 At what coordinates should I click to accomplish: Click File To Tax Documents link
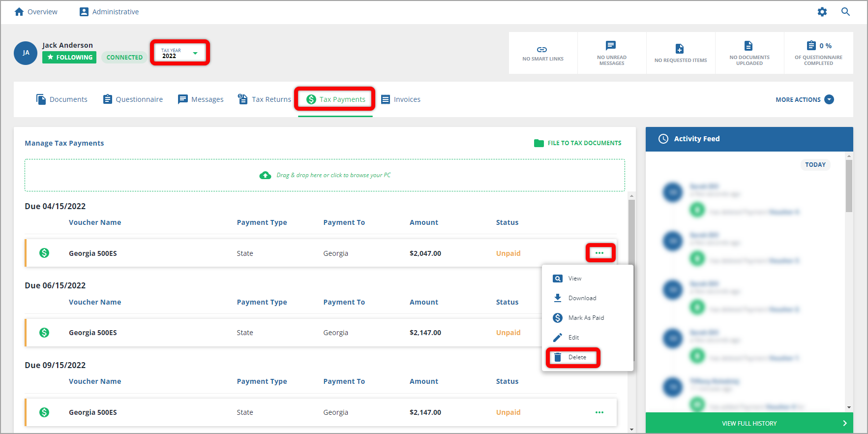tap(578, 143)
